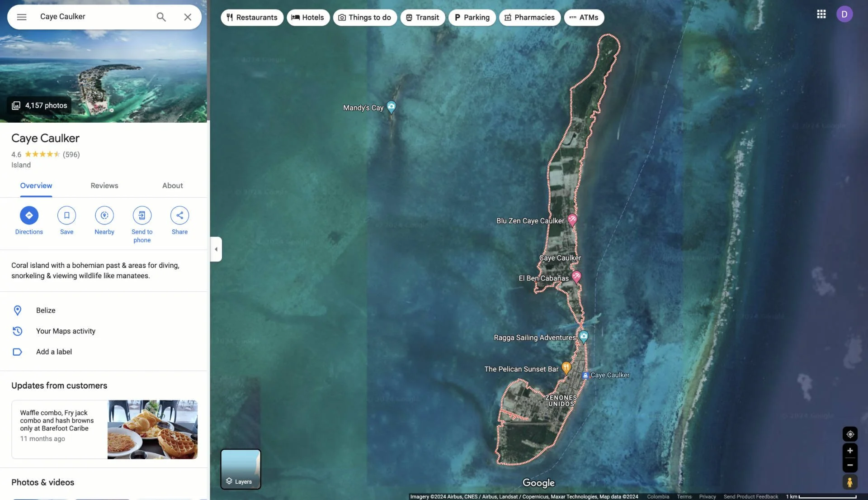Click Add a label

pyautogui.click(x=104, y=352)
